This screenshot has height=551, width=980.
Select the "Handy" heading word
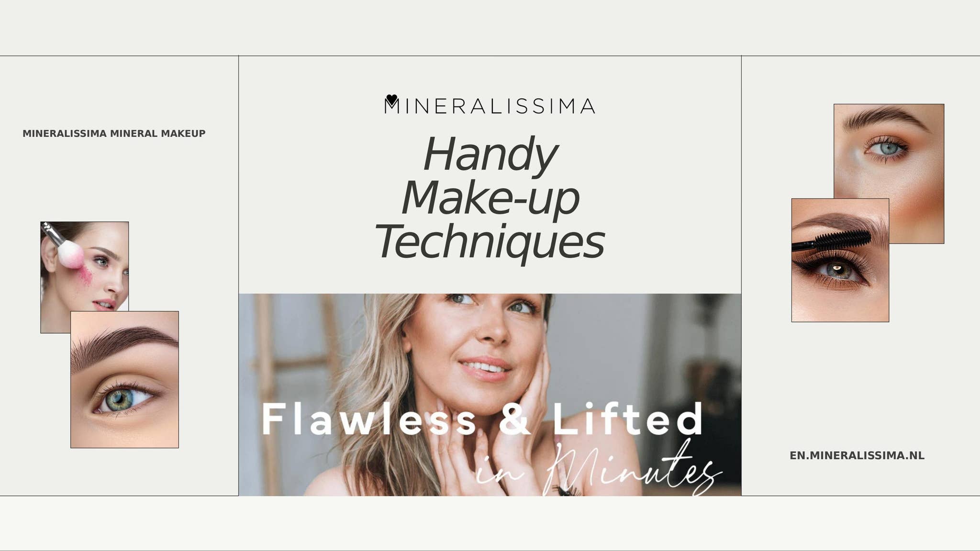coord(490,155)
